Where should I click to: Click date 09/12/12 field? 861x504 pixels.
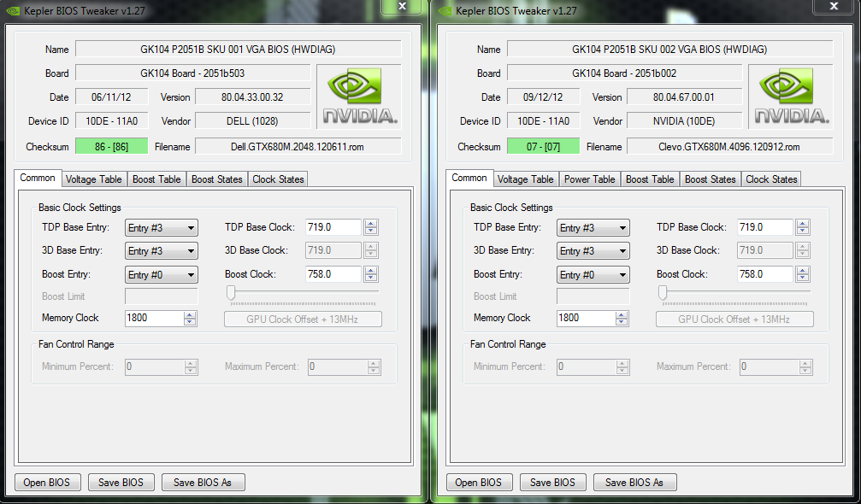pyautogui.click(x=543, y=97)
